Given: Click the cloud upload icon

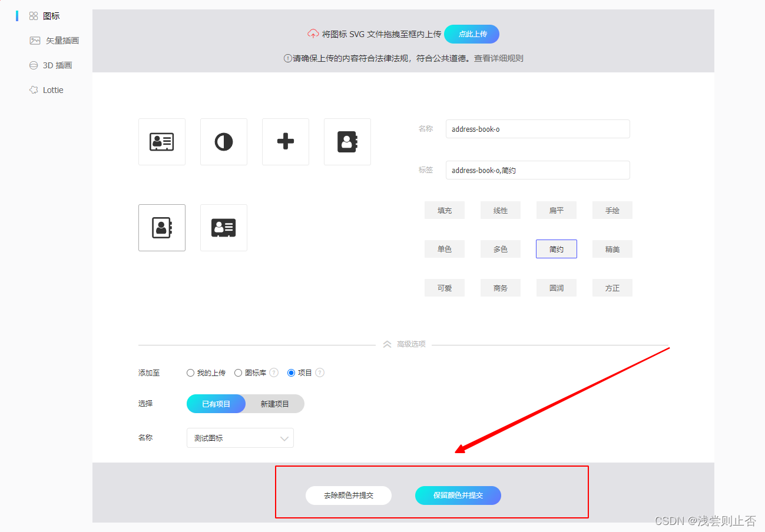Looking at the screenshot, I should coord(313,34).
